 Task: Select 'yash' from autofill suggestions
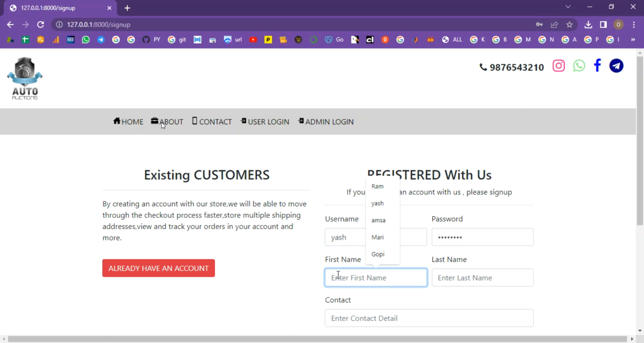pos(378,203)
